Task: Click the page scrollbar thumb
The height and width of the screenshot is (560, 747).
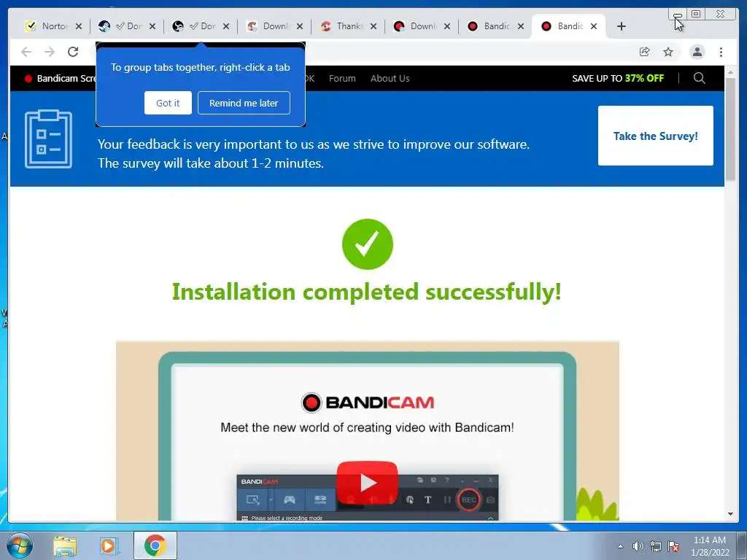Action: pyautogui.click(x=730, y=129)
